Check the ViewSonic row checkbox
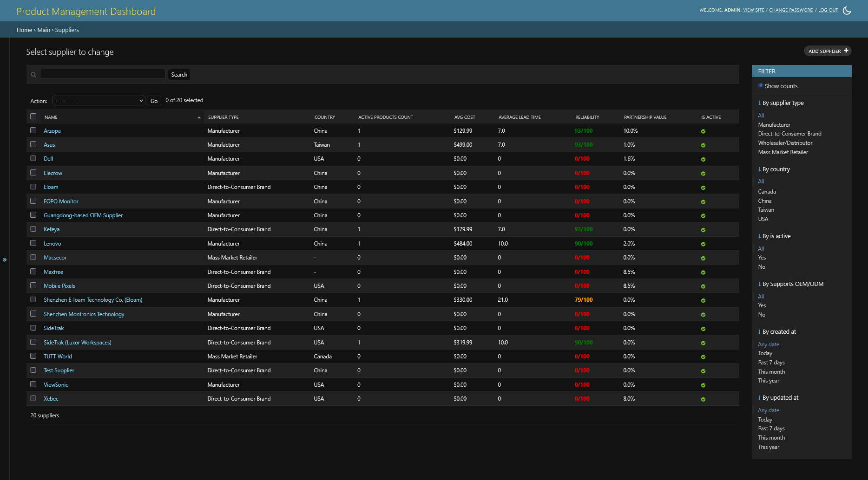This screenshot has width=868, height=480. [x=33, y=384]
